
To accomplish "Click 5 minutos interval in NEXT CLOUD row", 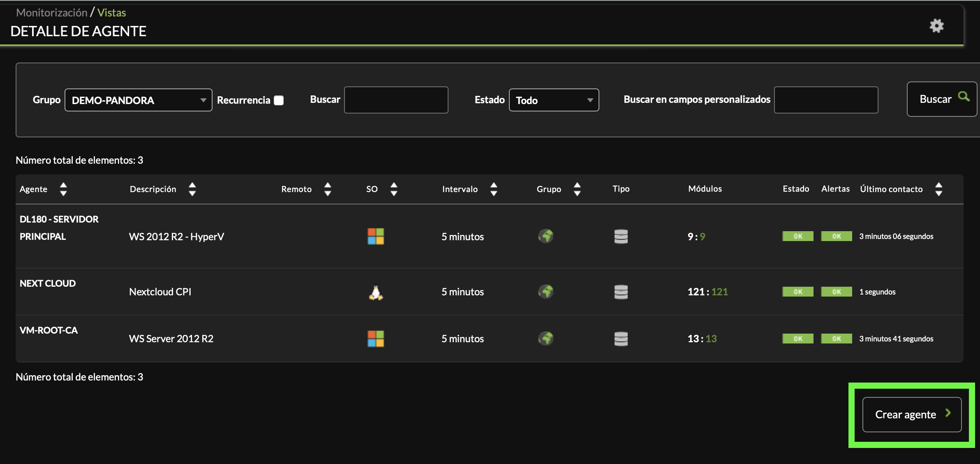I will [x=462, y=292].
